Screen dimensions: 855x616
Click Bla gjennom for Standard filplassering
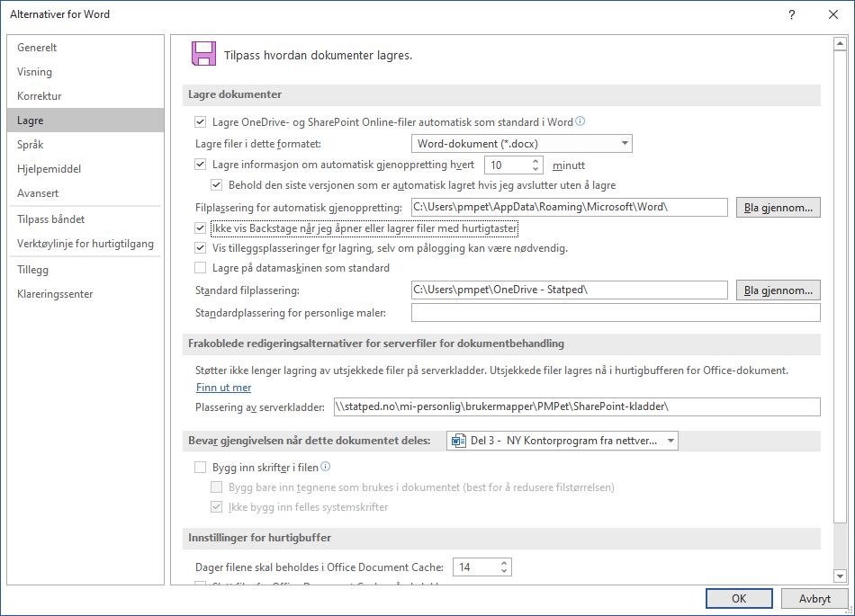(778, 290)
